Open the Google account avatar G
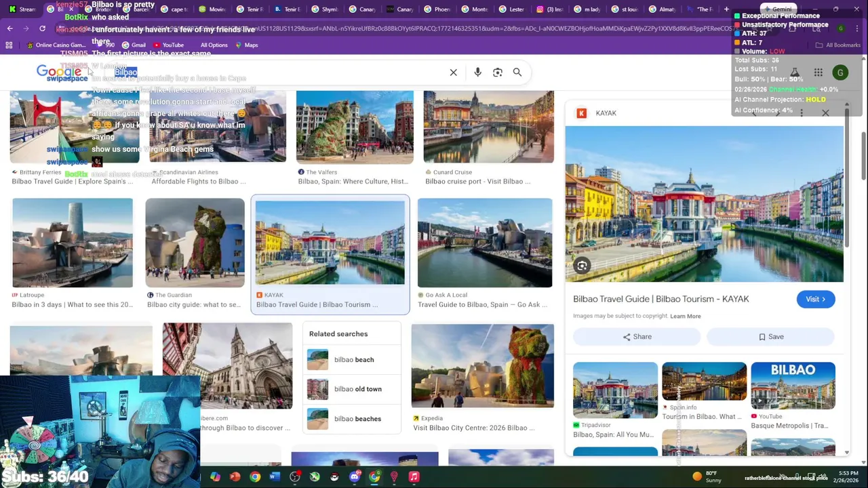This screenshot has width=868, height=488. pyautogui.click(x=840, y=73)
